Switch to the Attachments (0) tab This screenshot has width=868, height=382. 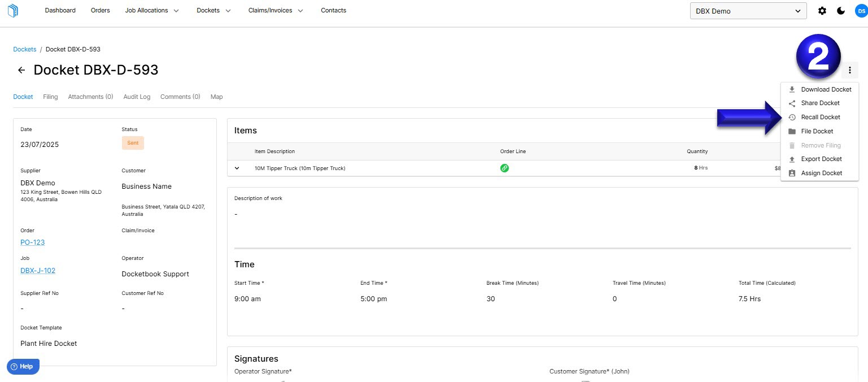click(x=90, y=97)
